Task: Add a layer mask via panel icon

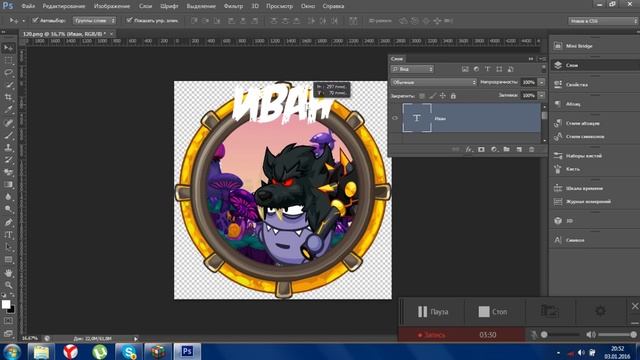Action: coord(481,149)
